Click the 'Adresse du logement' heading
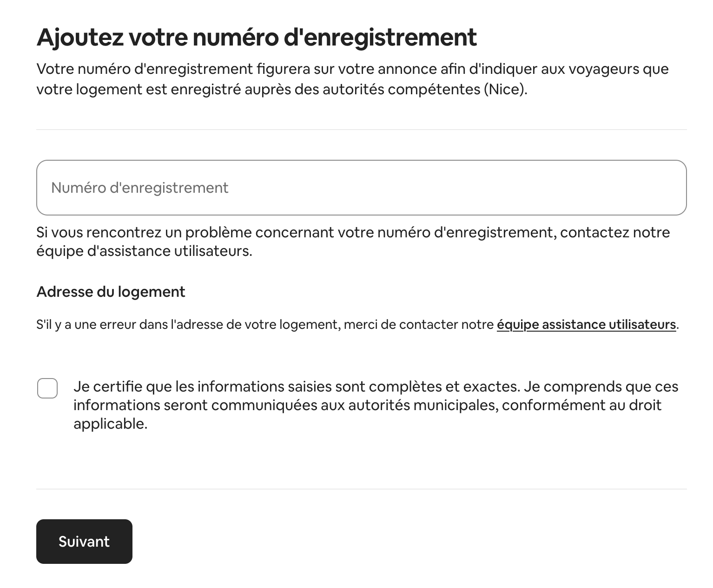The height and width of the screenshot is (588, 713). pyautogui.click(x=110, y=292)
